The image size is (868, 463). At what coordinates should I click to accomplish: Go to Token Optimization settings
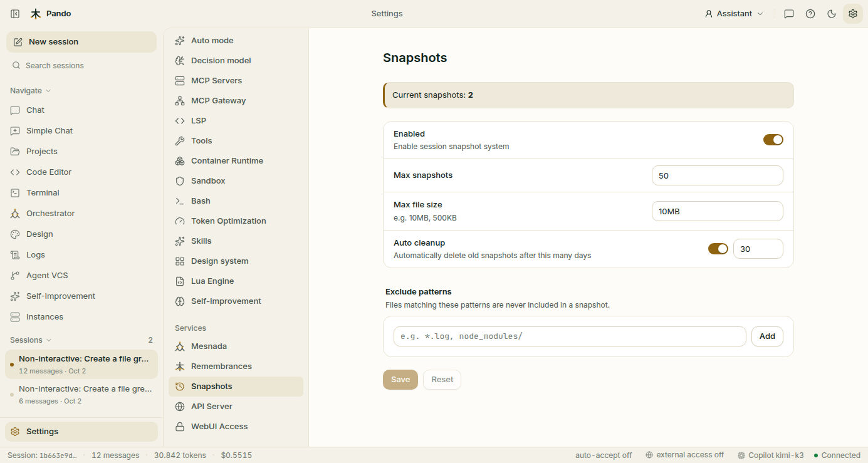pos(236,221)
